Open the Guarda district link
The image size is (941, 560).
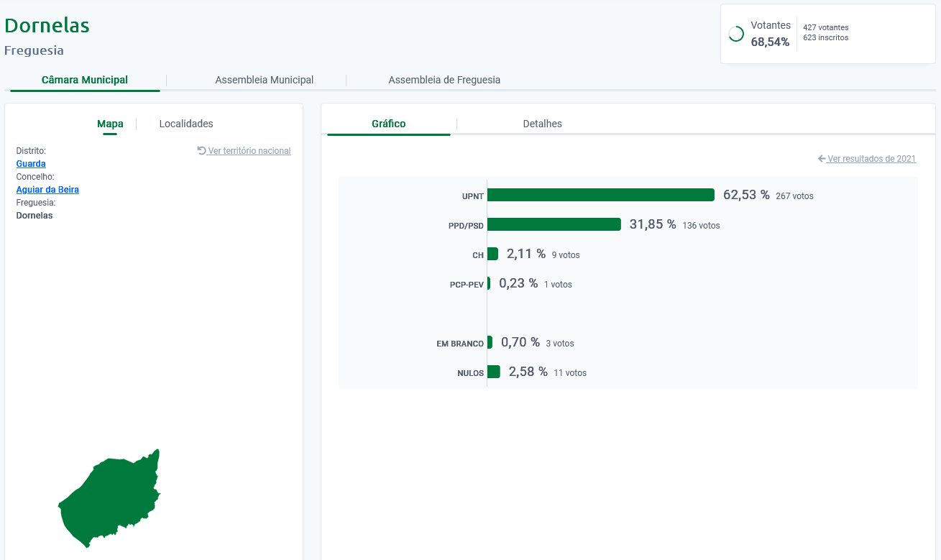[x=31, y=164]
